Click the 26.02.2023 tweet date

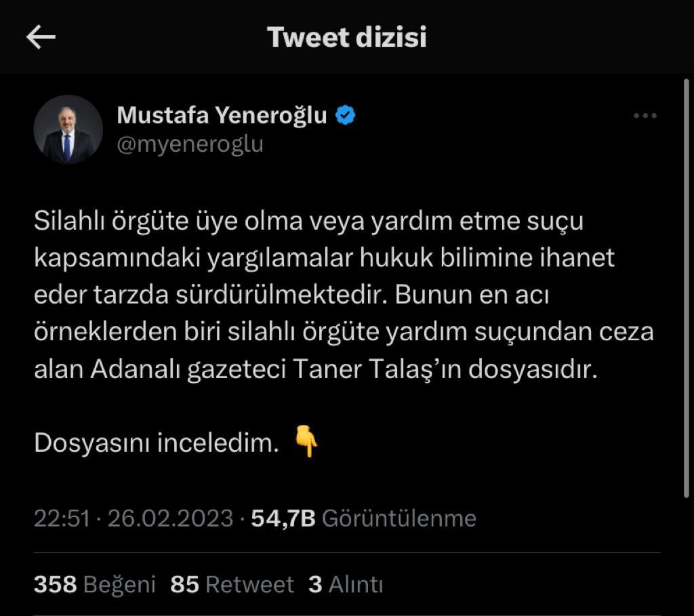point(170,518)
